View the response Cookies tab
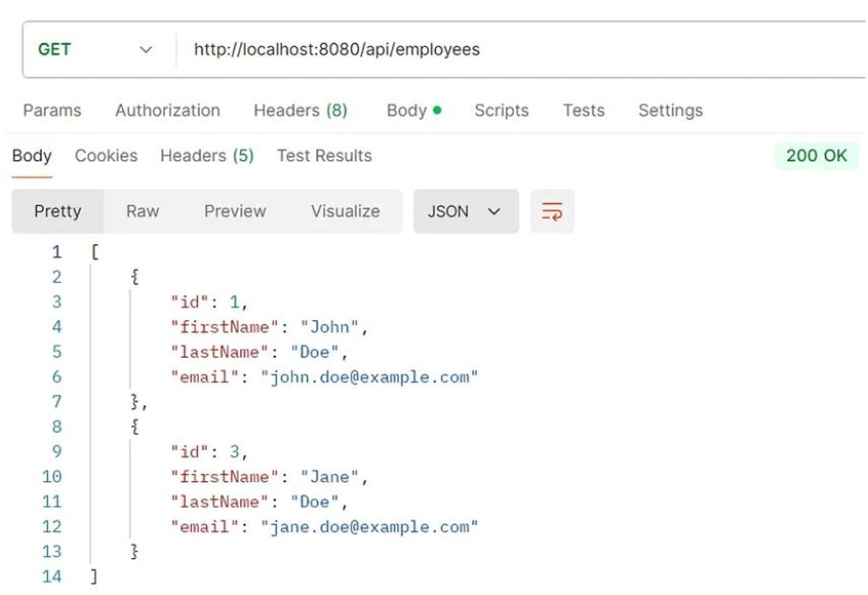Screen dimensions: 868x595 pyautogui.click(x=106, y=156)
